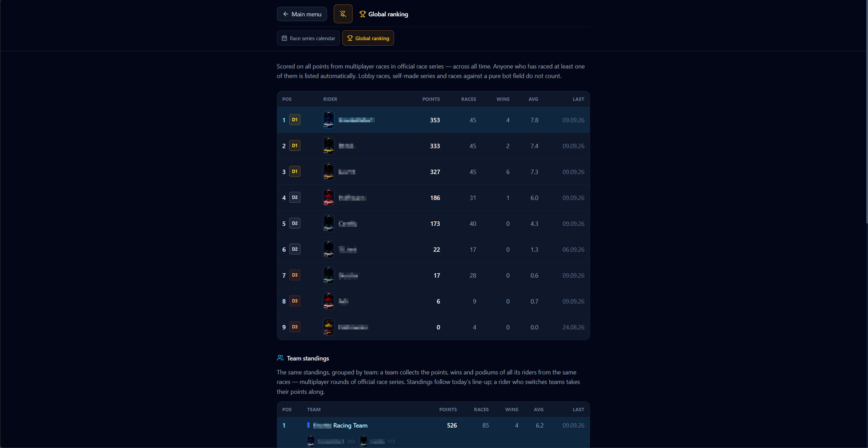
Task: Open rider avatar with 17 points
Action: point(329,275)
